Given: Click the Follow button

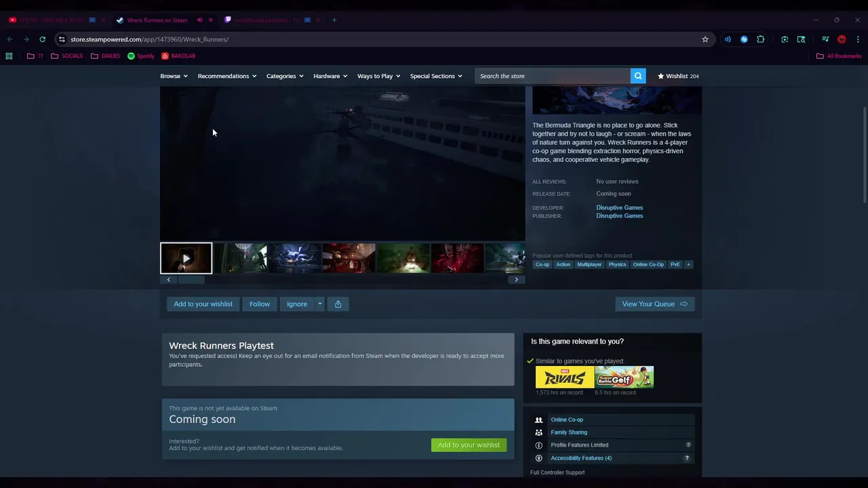Looking at the screenshot, I should click(x=259, y=304).
